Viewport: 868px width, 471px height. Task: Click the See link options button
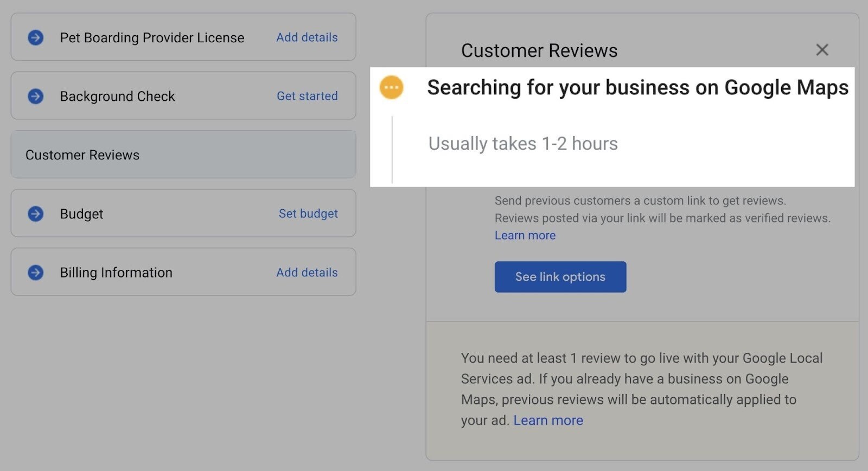pos(560,276)
